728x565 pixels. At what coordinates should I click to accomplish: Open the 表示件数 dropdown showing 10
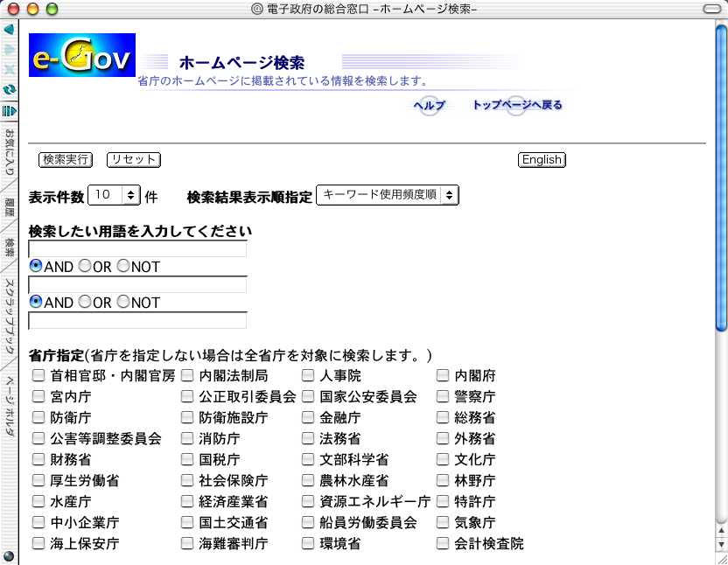(x=115, y=195)
